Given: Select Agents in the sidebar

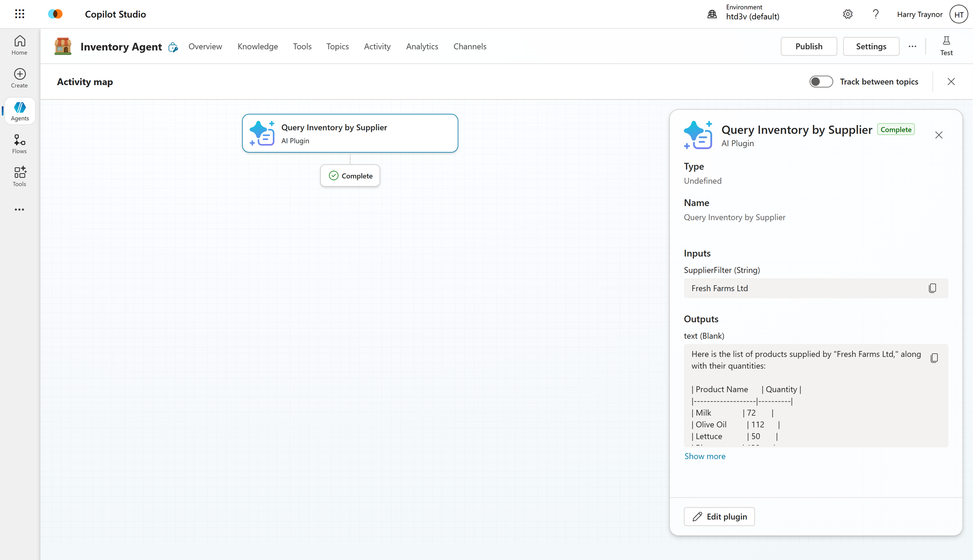Looking at the screenshot, I should point(20,111).
